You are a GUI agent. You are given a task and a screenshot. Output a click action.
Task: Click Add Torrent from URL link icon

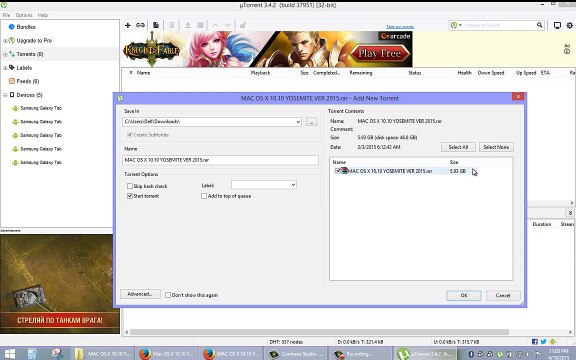[x=140, y=25]
